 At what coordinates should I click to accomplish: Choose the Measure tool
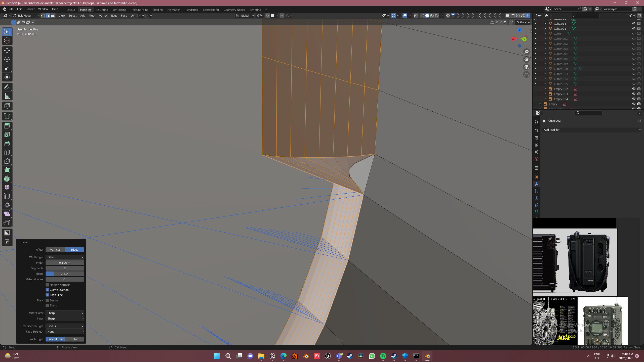coord(7,96)
